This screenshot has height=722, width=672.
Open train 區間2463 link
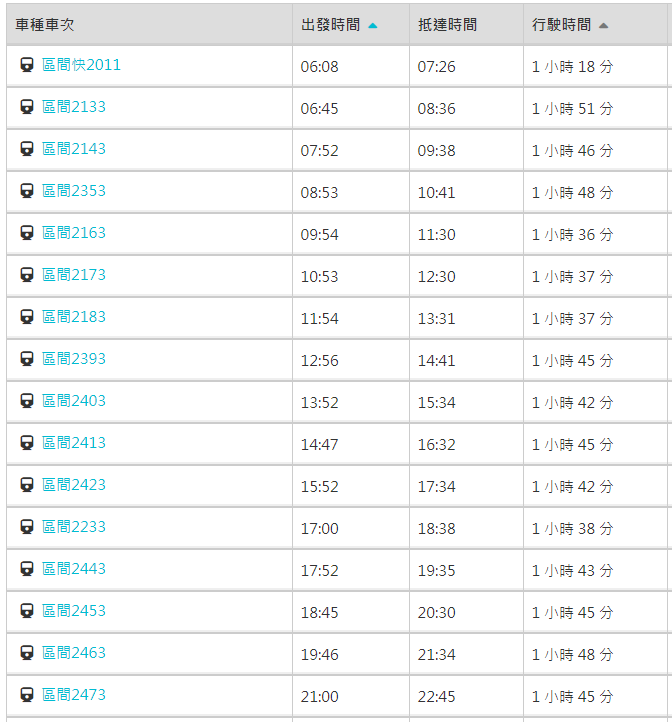(73, 653)
